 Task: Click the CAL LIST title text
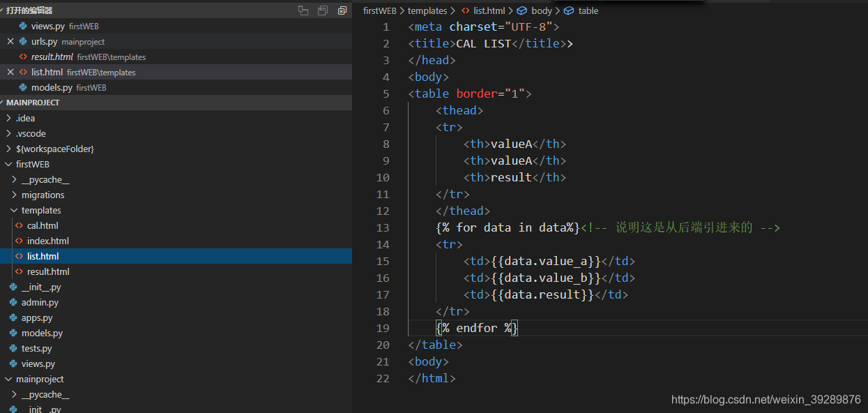click(484, 43)
